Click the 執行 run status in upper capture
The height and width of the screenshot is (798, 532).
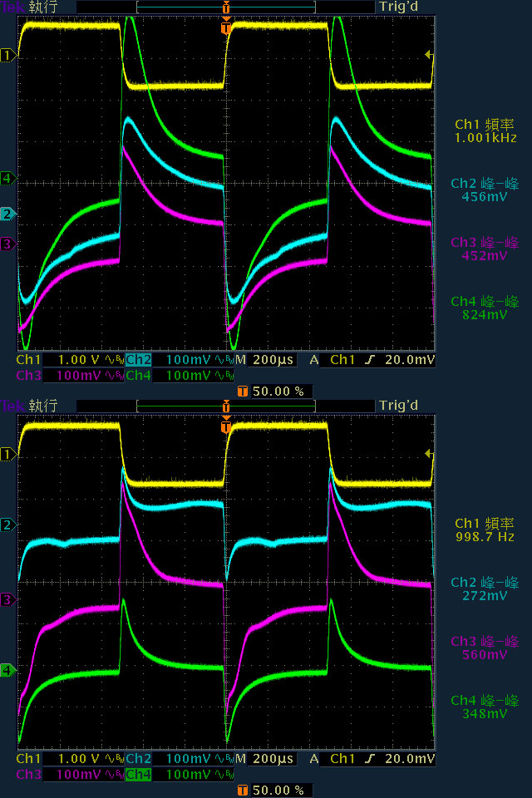coord(42,7)
